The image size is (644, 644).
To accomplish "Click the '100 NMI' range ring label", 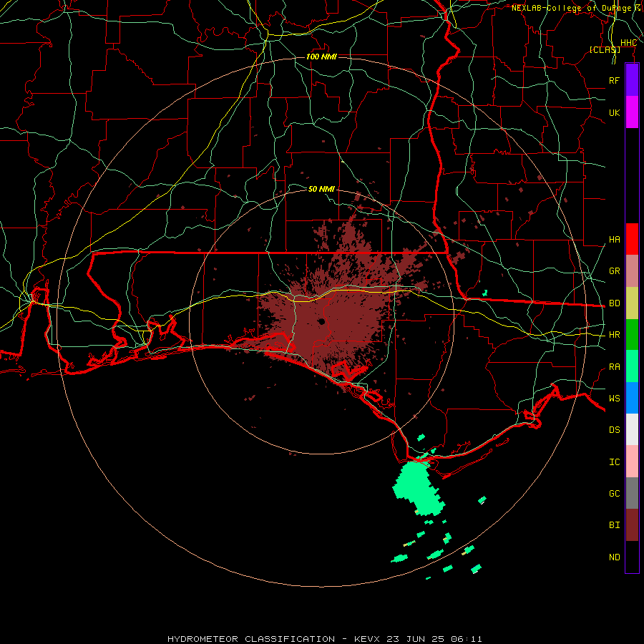I will coord(321,57).
